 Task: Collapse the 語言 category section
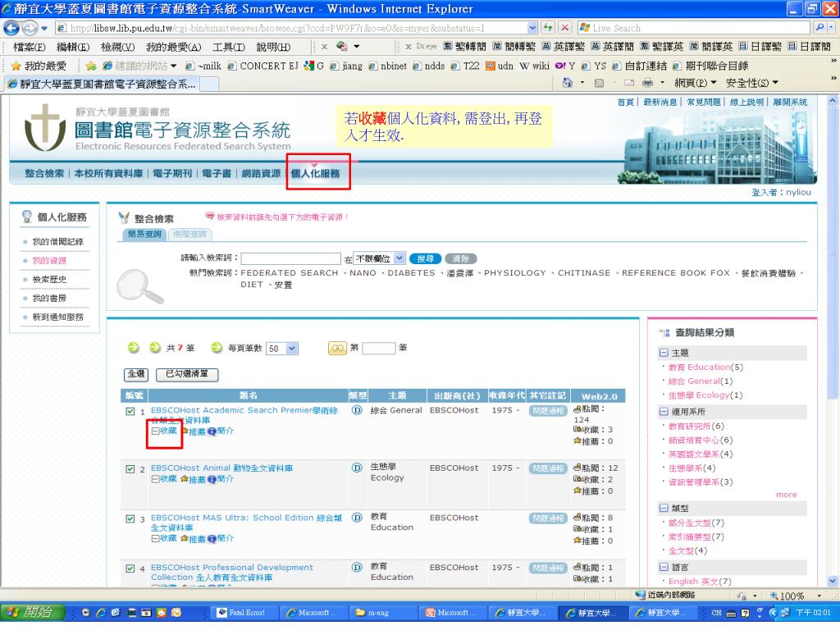(x=664, y=567)
